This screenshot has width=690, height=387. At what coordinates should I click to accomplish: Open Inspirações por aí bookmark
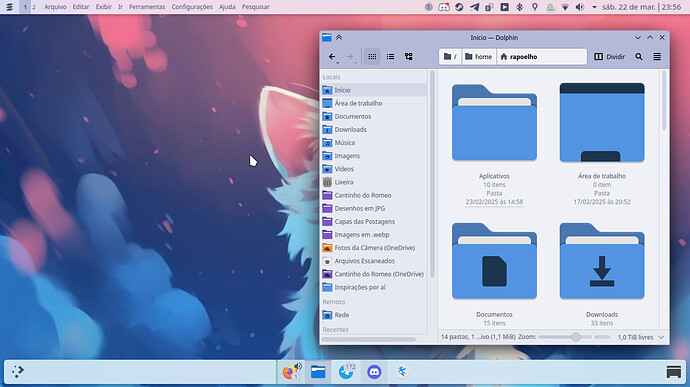click(374, 287)
